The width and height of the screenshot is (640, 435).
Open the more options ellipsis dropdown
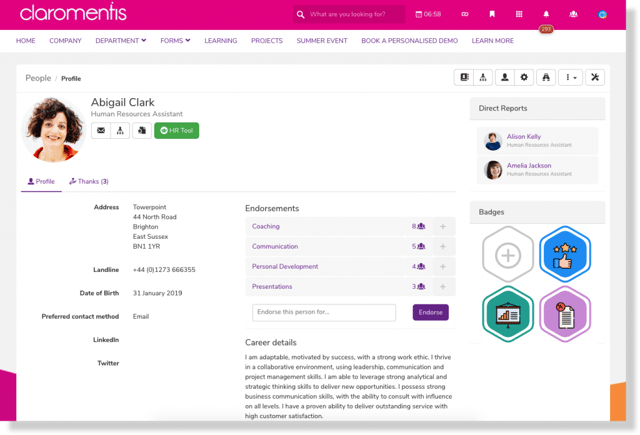point(571,77)
